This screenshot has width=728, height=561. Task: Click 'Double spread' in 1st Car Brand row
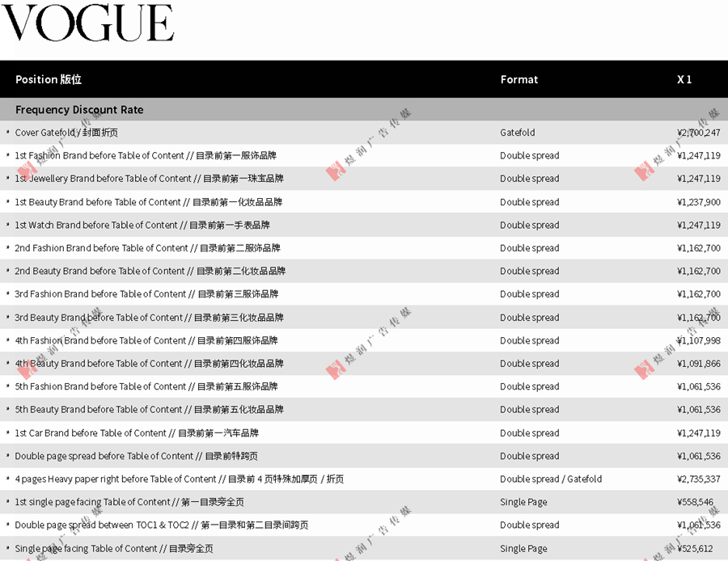[530, 433]
